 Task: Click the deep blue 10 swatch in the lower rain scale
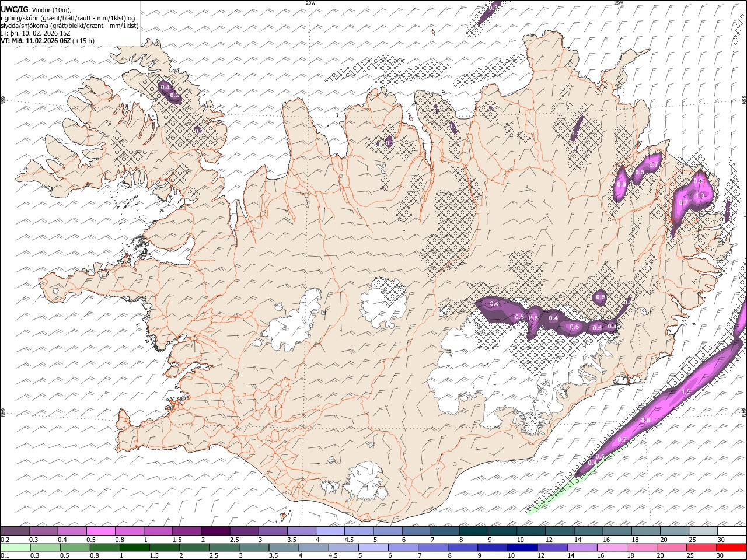(522, 547)
